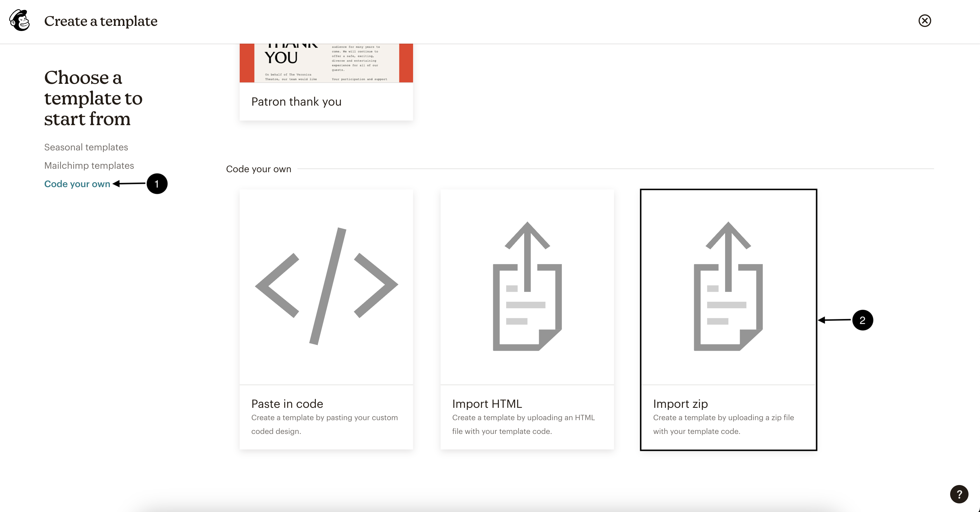Screen dimensions: 980x512
Task: Click the Paste in code brackets icon
Action: click(x=326, y=286)
